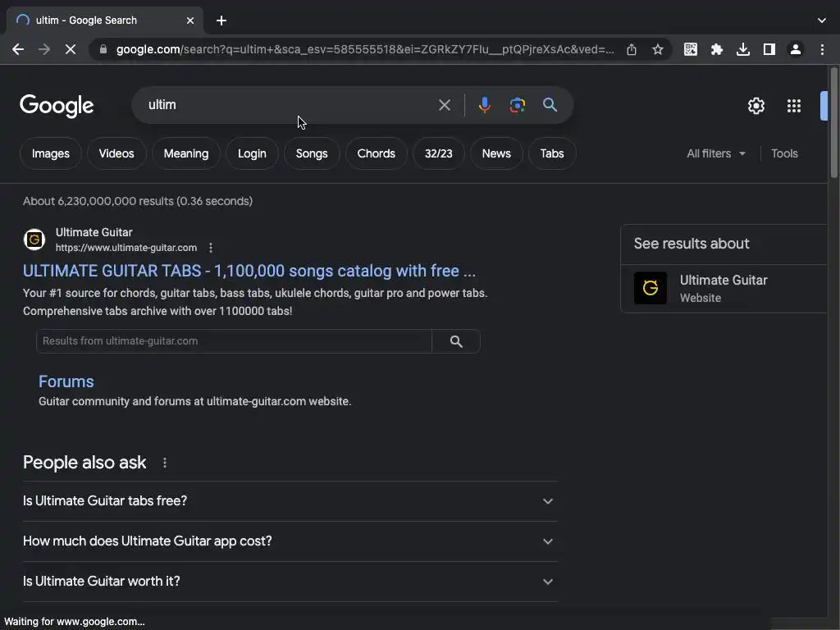
Task: Start a voice search with microphone
Action: (484, 105)
